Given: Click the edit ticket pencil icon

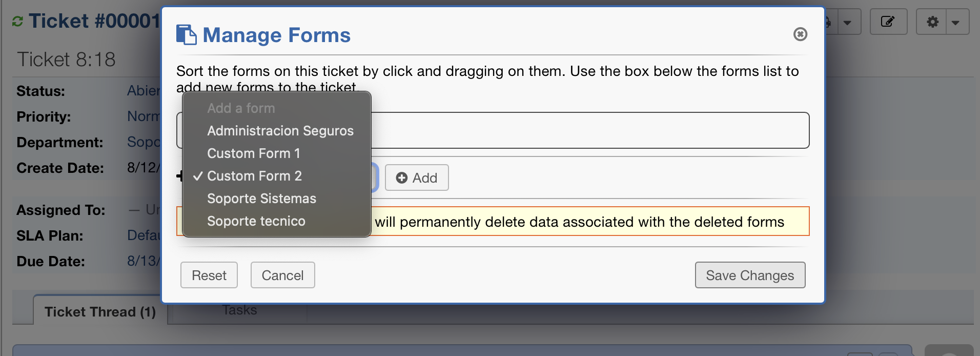Looking at the screenshot, I should [x=888, y=22].
